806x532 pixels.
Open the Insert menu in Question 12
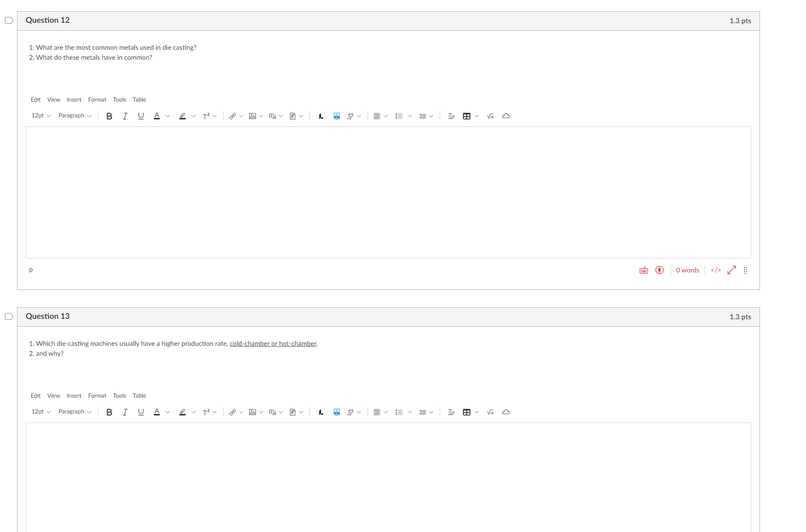[x=74, y=100]
